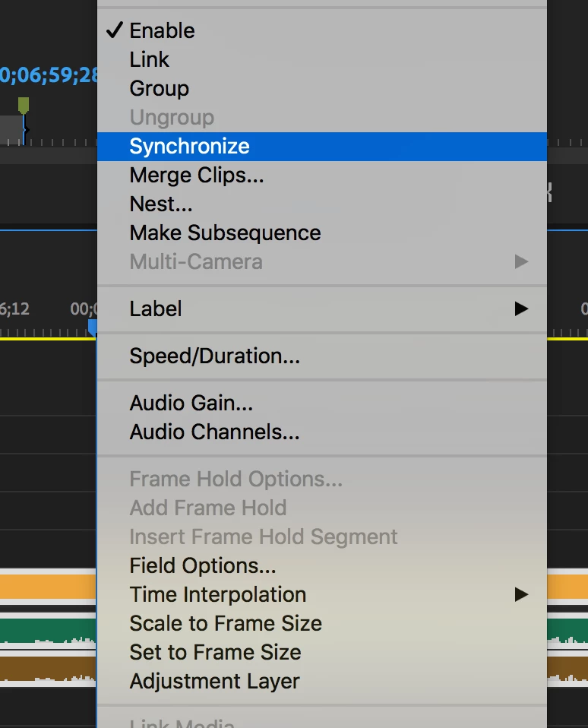Select Make Subsequence
Image resolution: width=588 pixels, height=728 pixels.
[x=225, y=233]
